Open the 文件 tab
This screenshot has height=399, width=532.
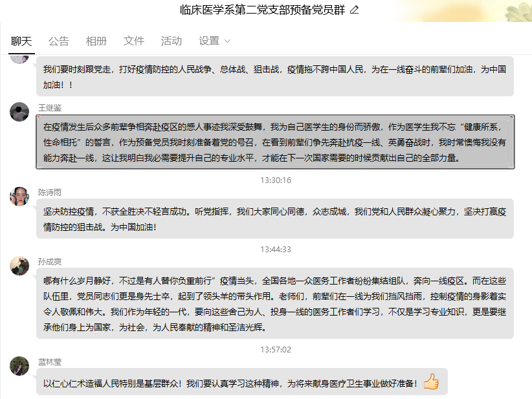tap(134, 41)
